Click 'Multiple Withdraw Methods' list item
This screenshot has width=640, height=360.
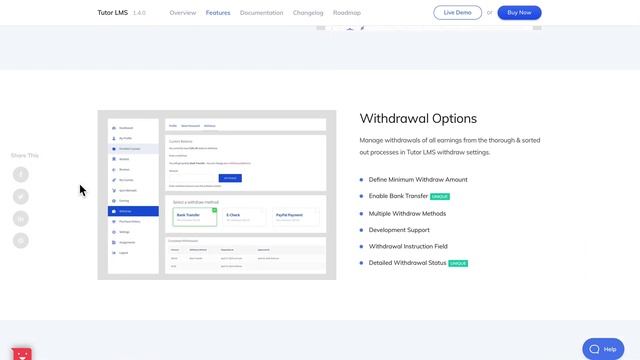pyautogui.click(x=407, y=213)
